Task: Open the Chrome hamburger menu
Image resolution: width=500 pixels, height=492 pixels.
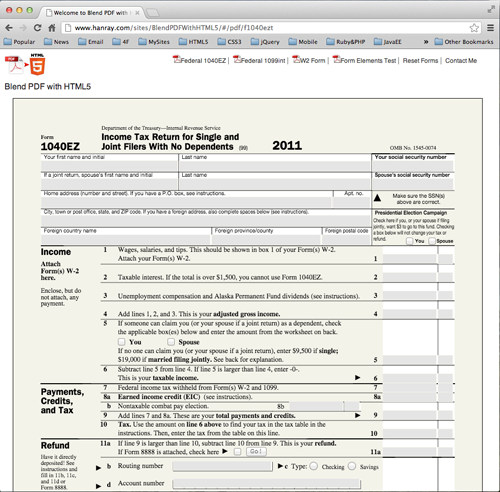Action: (x=490, y=28)
